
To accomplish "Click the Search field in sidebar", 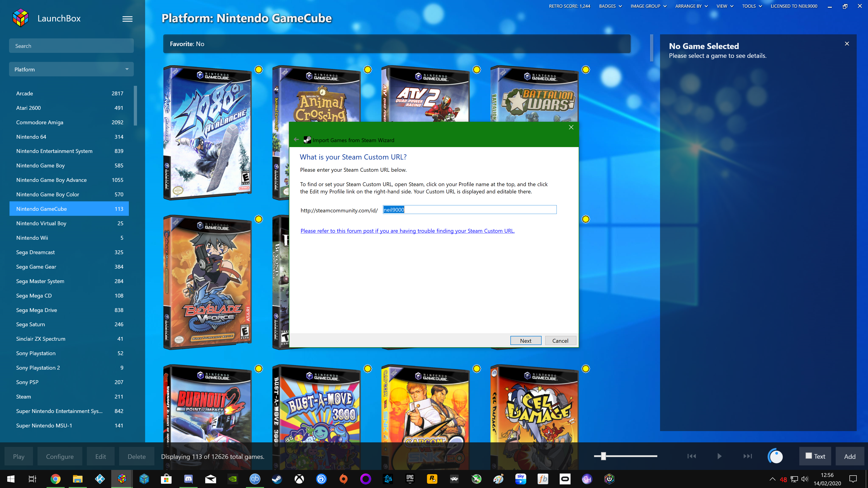I will [71, 46].
